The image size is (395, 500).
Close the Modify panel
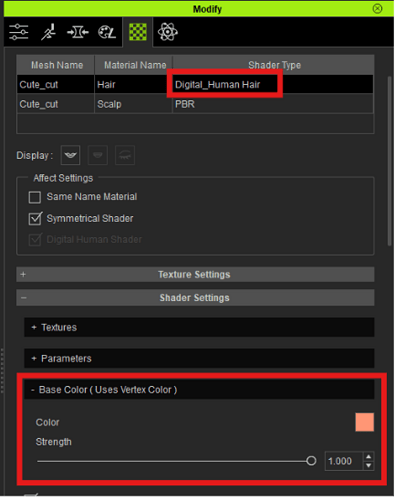click(377, 8)
